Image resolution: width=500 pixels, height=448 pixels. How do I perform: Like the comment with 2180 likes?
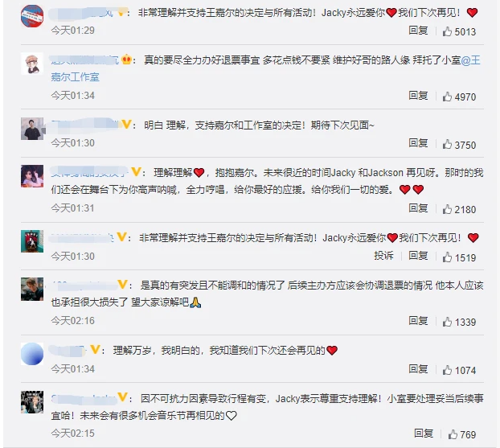[x=447, y=209]
